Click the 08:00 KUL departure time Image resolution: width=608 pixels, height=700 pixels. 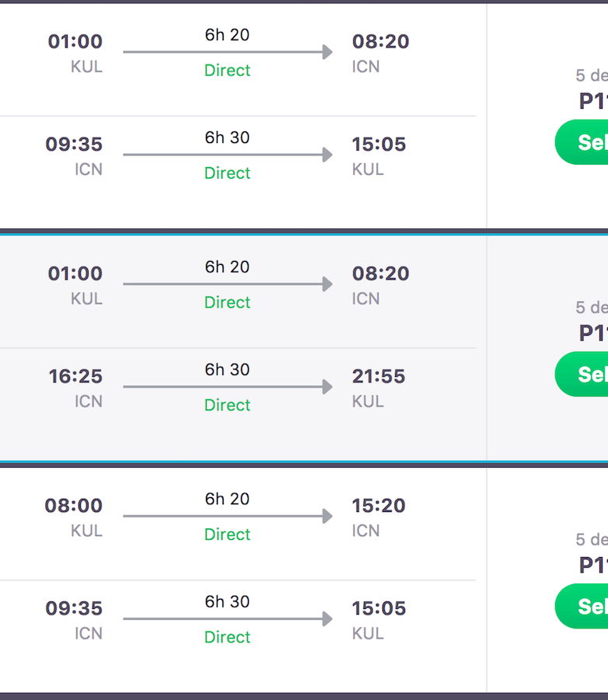coord(74,506)
